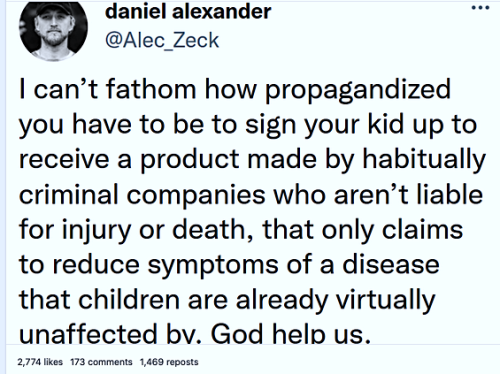500x374 pixels.
Task: Open the three-dot more options menu
Action: point(480,8)
